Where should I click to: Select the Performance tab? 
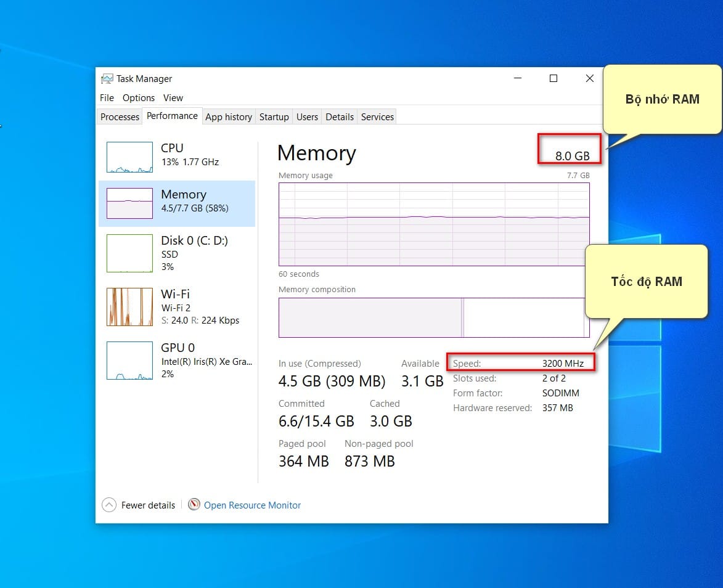[x=172, y=116]
